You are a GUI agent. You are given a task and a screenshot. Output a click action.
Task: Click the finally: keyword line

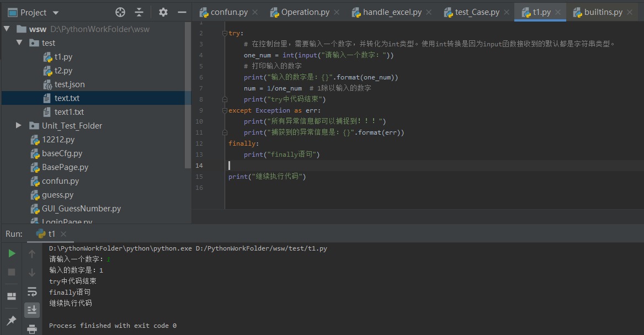[x=243, y=143]
